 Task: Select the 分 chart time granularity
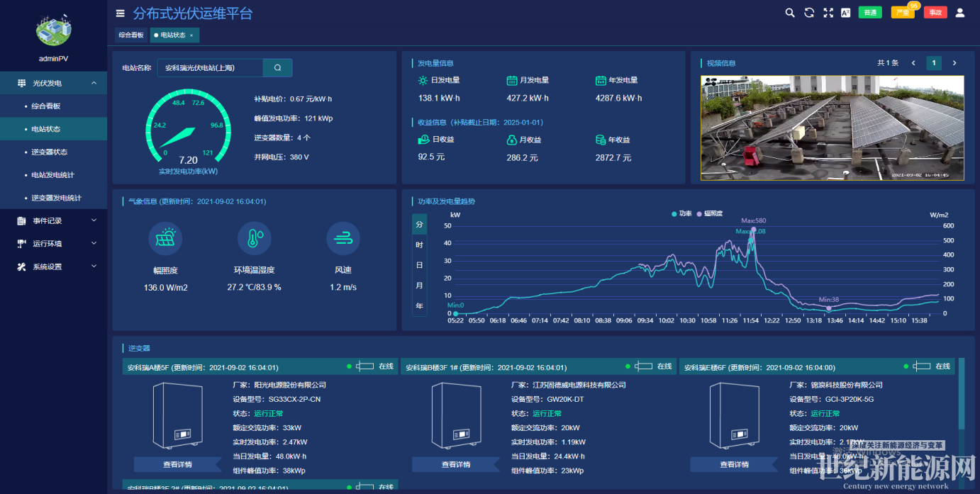(419, 224)
